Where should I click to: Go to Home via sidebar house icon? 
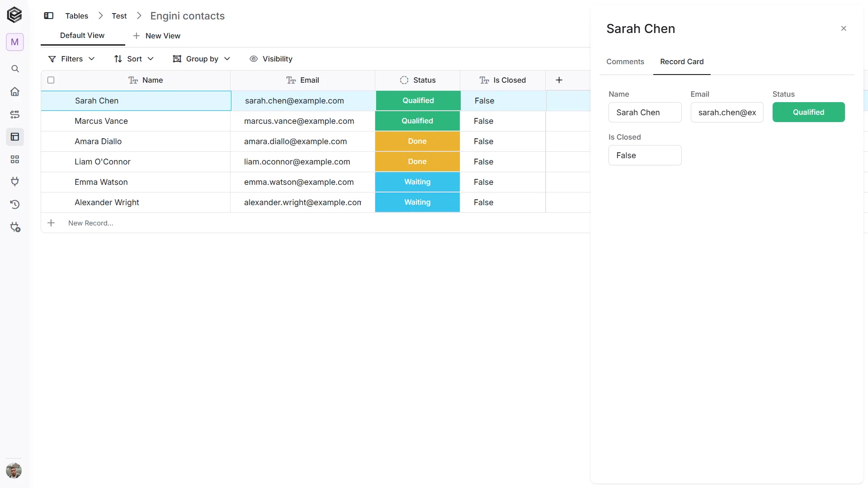tap(15, 92)
